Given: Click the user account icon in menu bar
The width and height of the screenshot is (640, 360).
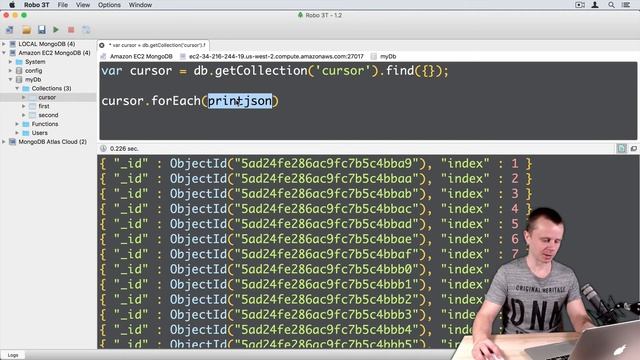Looking at the screenshot, I should [595, 5].
